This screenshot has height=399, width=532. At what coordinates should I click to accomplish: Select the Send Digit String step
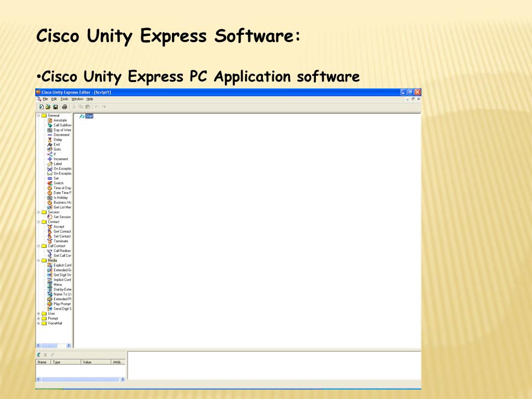pyautogui.click(x=59, y=309)
